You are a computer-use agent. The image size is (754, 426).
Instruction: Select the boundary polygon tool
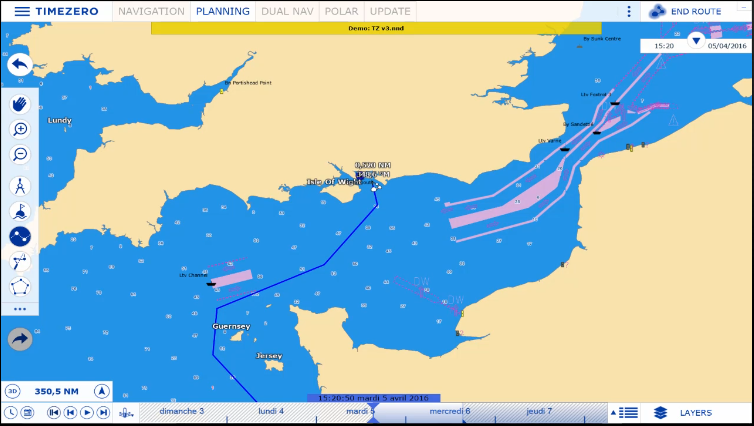[x=20, y=287]
